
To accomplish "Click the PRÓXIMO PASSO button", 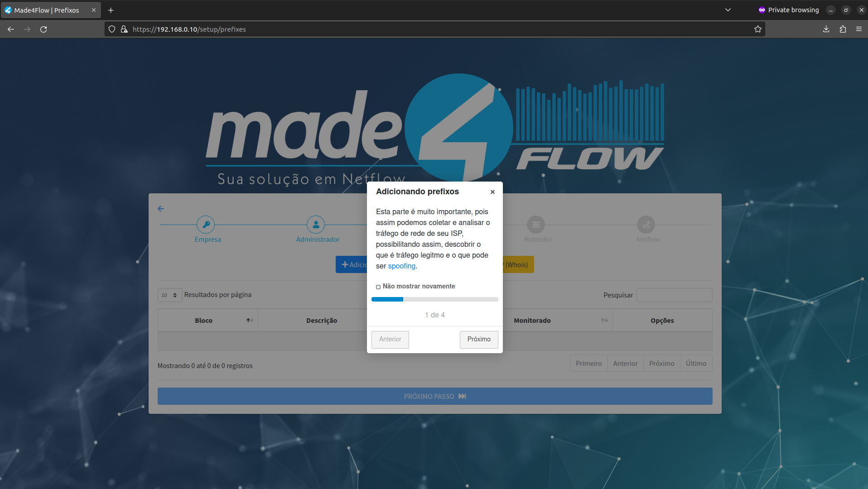I will (x=435, y=396).
